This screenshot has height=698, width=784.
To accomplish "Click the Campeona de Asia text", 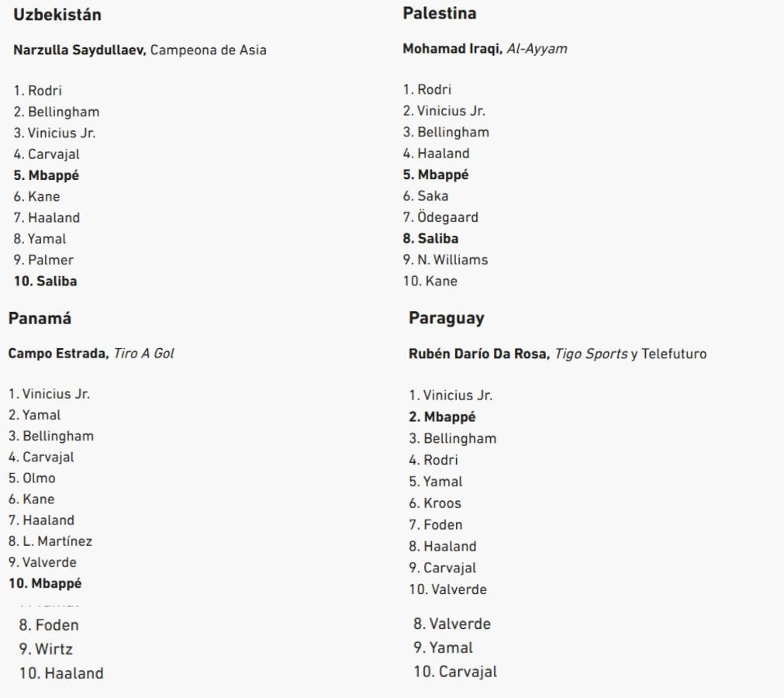I will [209, 50].
